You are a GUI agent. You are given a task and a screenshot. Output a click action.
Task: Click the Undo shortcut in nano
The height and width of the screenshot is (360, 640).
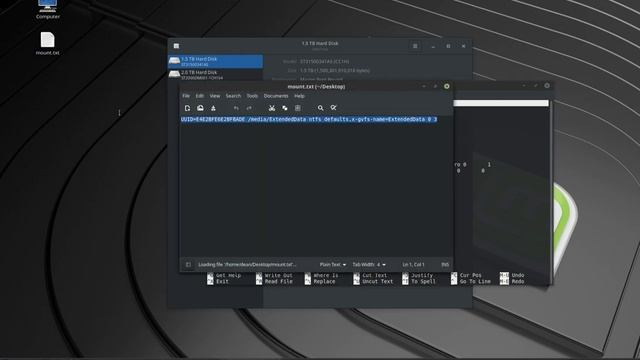tap(512, 276)
